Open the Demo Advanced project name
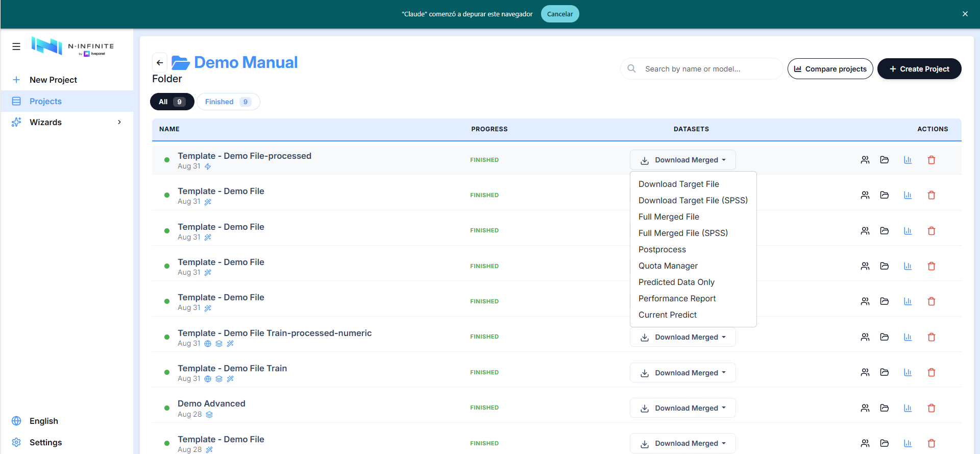The height and width of the screenshot is (454, 980). pyautogui.click(x=211, y=403)
